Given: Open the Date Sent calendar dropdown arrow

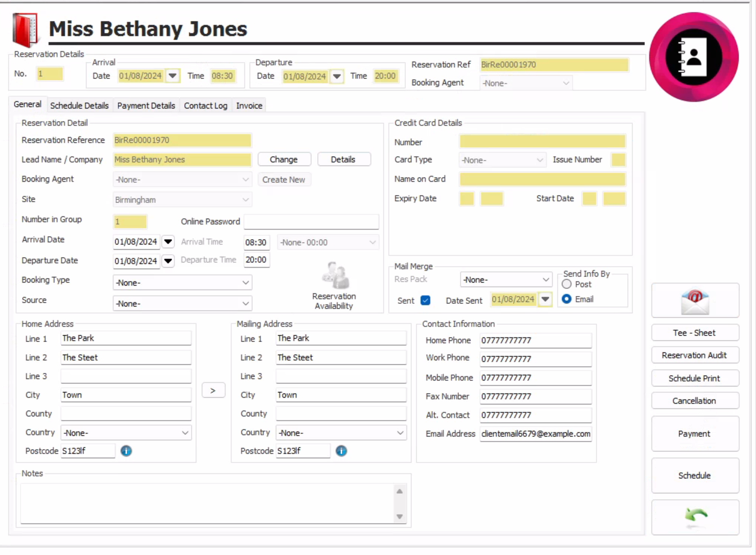Looking at the screenshot, I should click(x=545, y=299).
